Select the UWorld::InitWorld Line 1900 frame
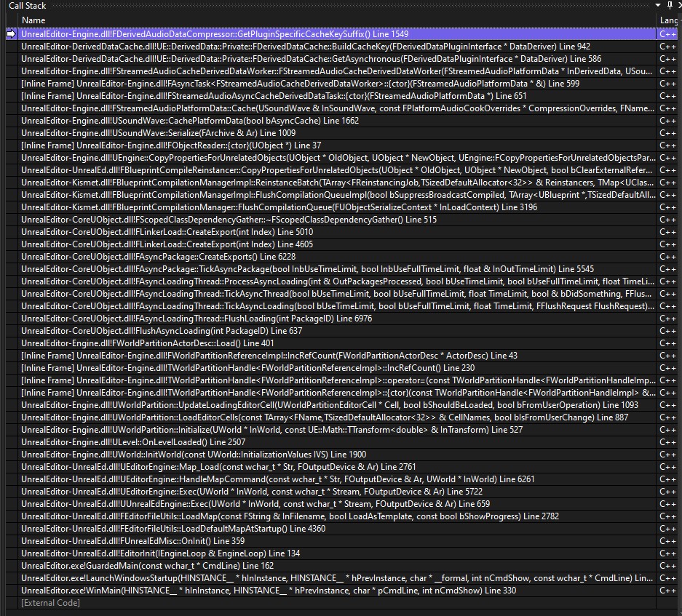 click(337, 455)
